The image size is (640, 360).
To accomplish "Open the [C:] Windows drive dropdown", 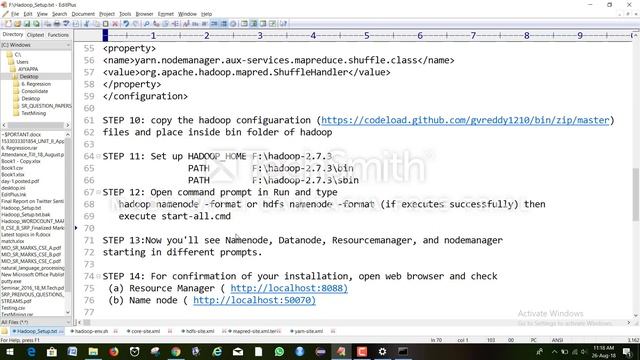I will [36, 45].
